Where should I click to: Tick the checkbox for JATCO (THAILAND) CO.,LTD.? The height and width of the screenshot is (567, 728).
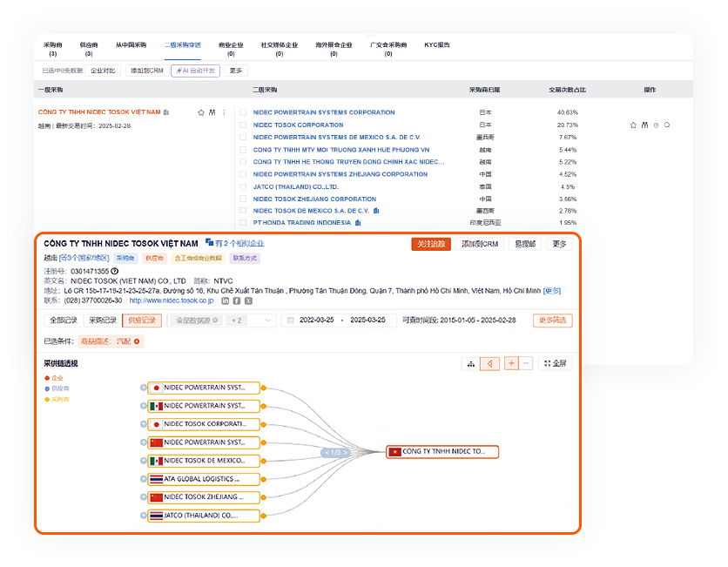(244, 186)
